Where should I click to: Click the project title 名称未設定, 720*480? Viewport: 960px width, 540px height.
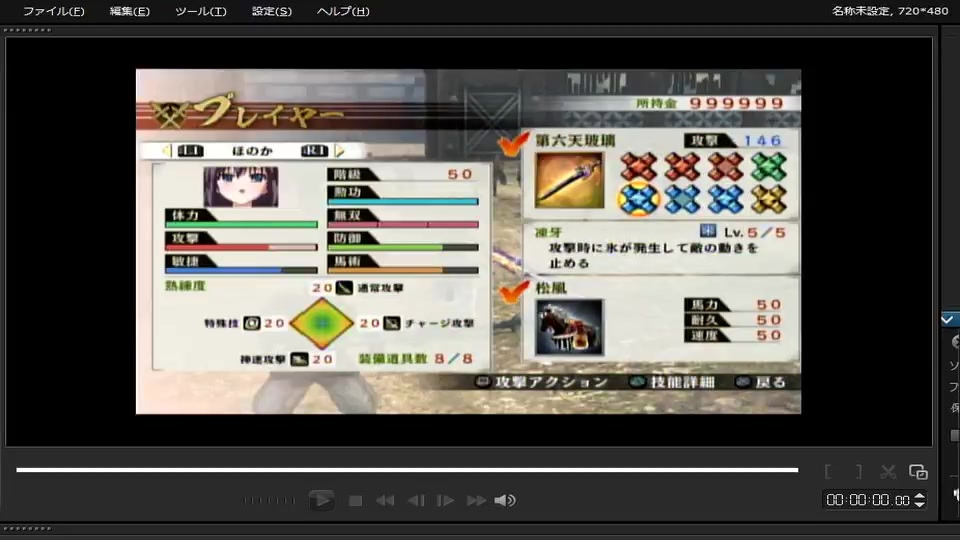tap(890, 11)
